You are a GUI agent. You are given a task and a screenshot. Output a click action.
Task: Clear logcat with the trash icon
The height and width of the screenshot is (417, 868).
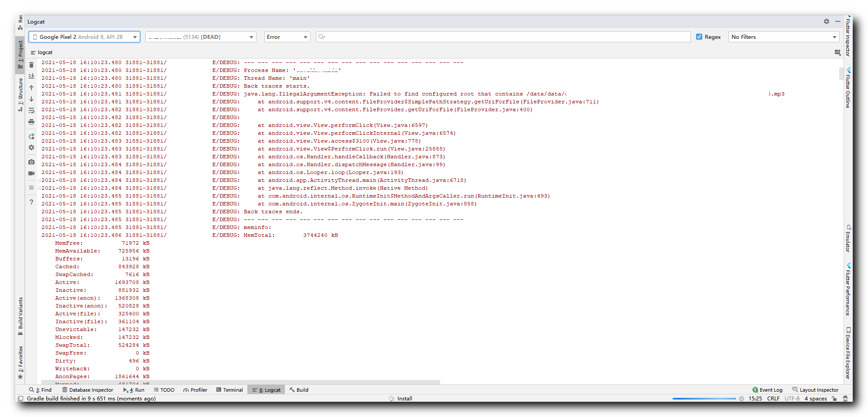[x=31, y=65]
